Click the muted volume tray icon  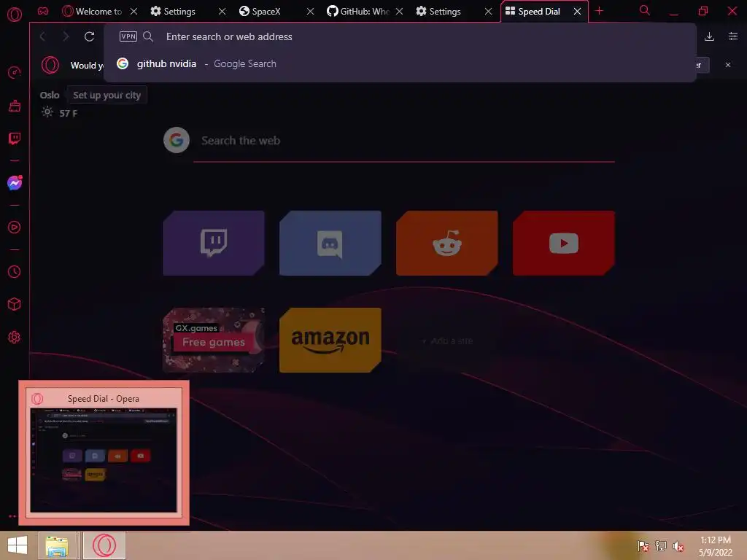coord(678,546)
